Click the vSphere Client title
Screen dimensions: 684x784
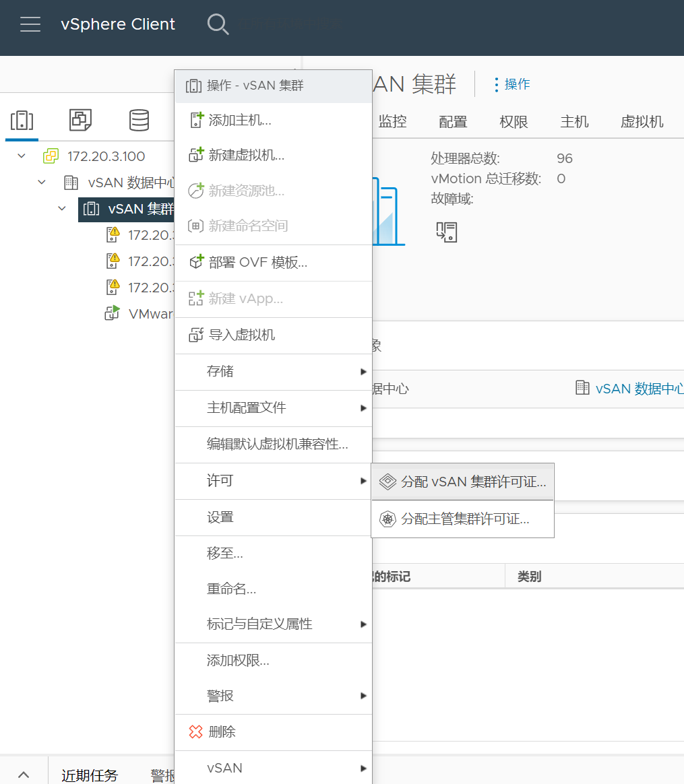[x=117, y=24]
